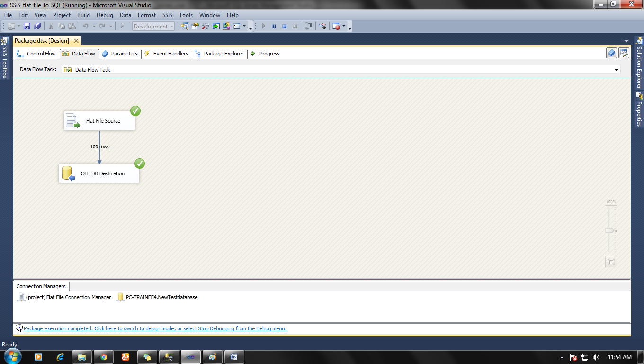Screen dimensions: 644x364
Task: Open the Solution Explorer side panel
Action: (639, 63)
